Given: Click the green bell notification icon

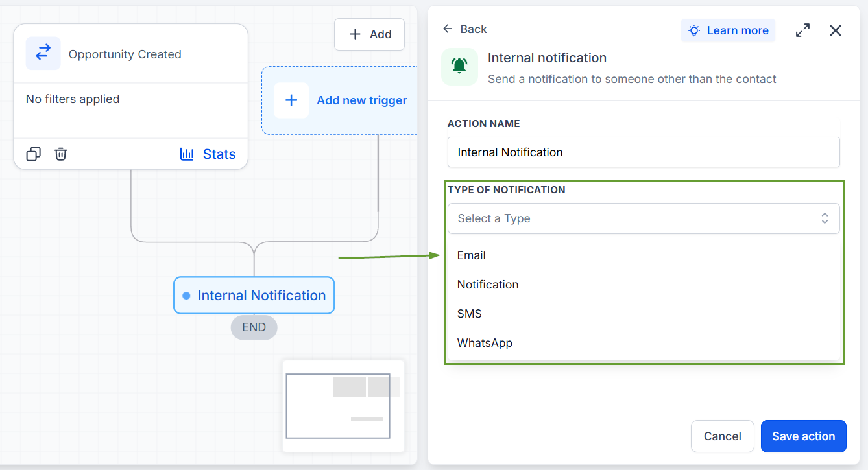Looking at the screenshot, I should [459, 67].
